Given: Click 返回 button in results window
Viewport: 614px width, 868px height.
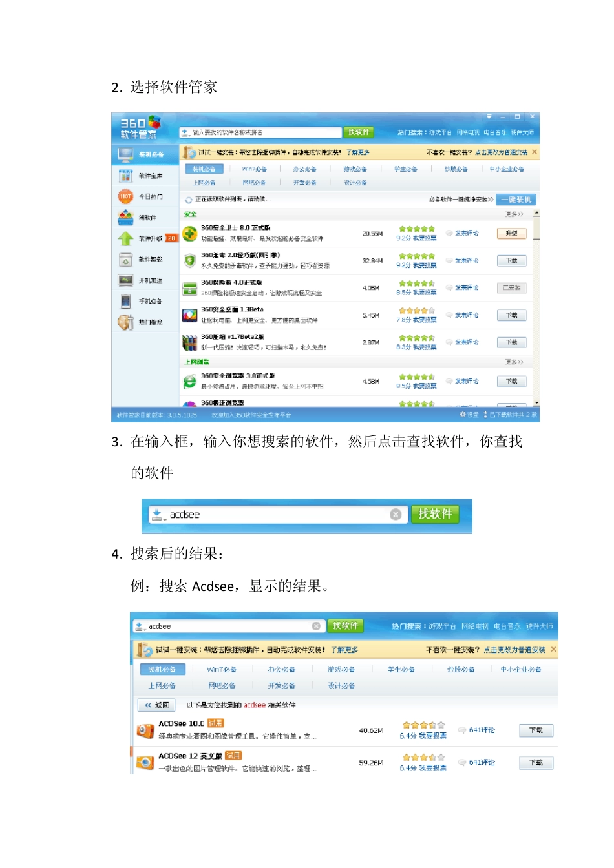Looking at the screenshot, I should pos(156,705).
